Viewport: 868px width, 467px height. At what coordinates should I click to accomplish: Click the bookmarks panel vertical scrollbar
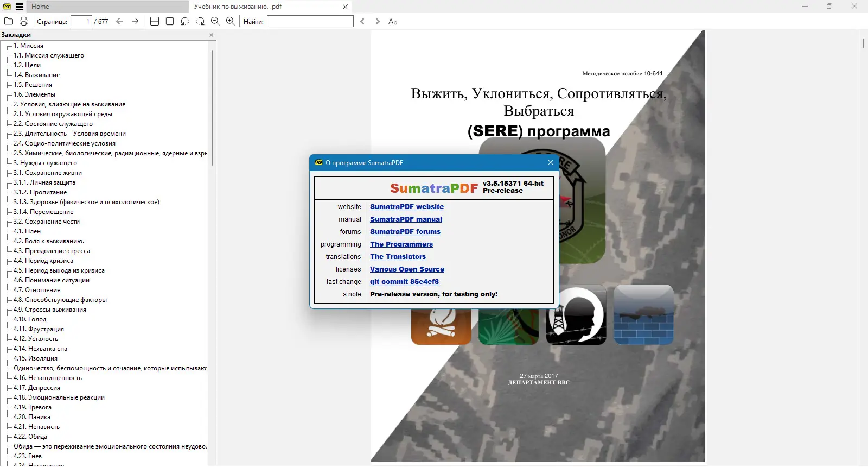coord(212,108)
